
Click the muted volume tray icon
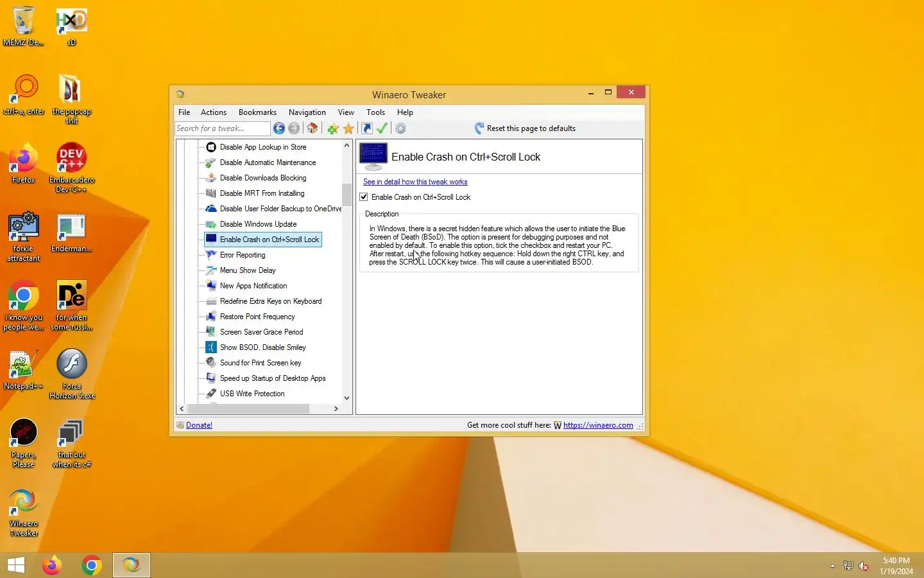coord(864,566)
